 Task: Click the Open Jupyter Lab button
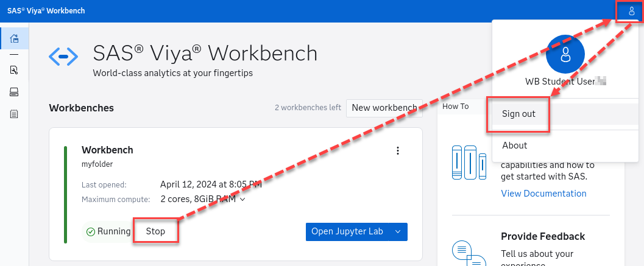pyautogui.click(x=347, y=231)
